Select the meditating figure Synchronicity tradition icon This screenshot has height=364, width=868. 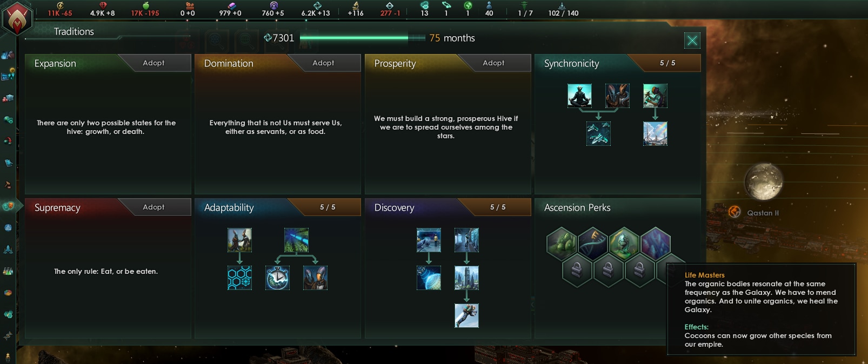coord(579,96)
